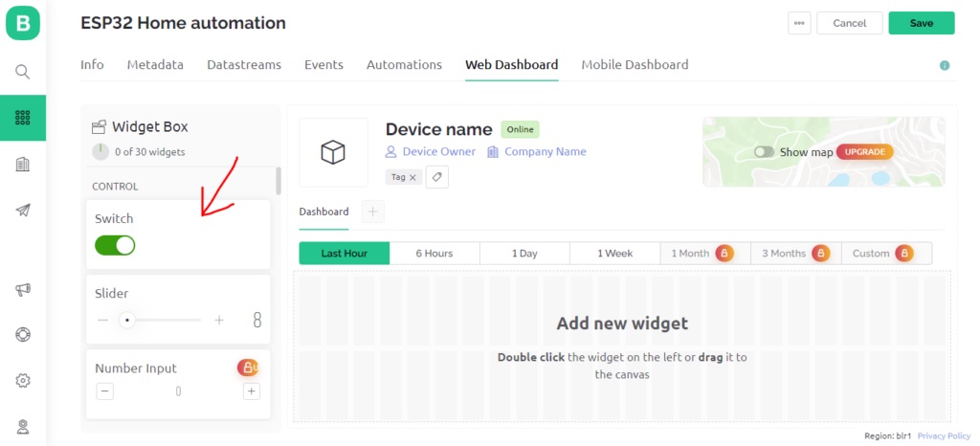Screen dimensions: 980x446
Task: Click the info icon near tabs row
Action: pos(945,65)
